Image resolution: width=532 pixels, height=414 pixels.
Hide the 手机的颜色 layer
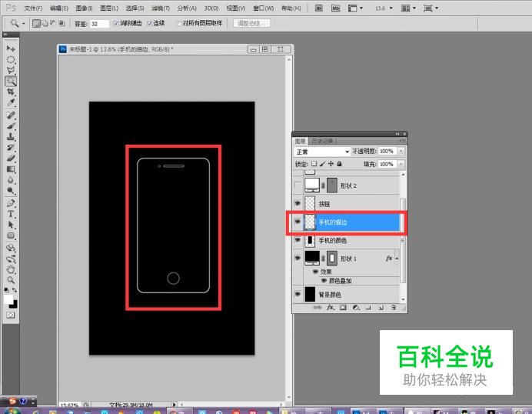[298, 240]
